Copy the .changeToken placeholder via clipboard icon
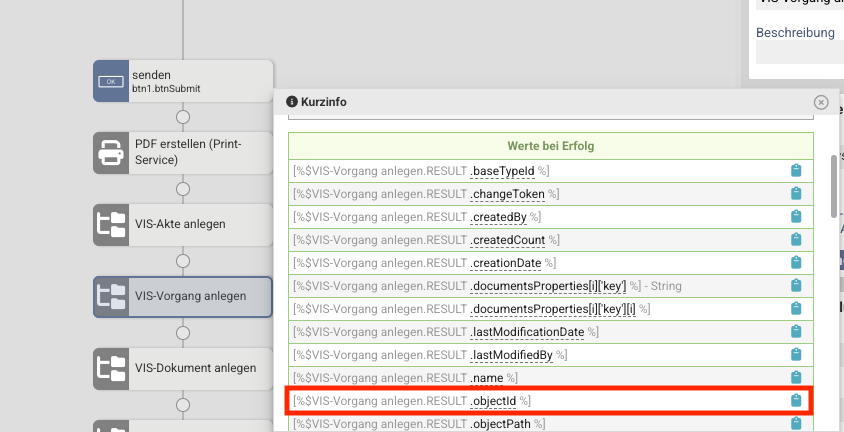This screenshot has height=432, width=844. 796,193
